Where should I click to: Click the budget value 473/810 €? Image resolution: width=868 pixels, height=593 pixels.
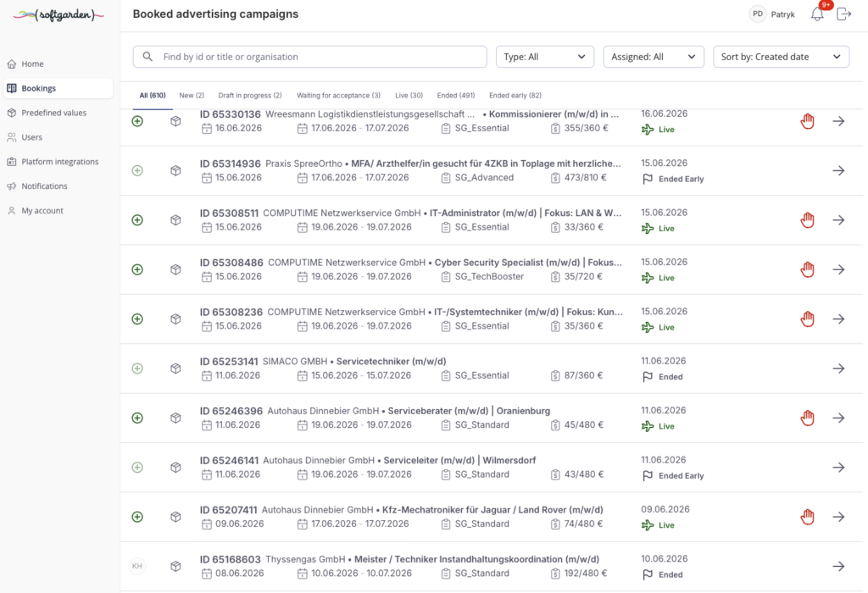(585, 178)
